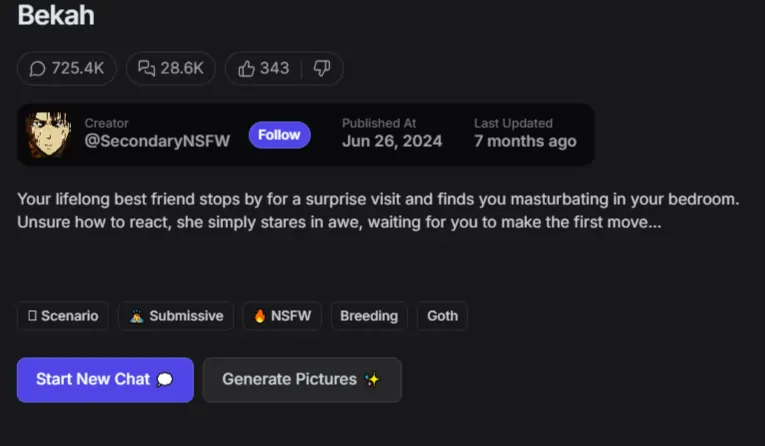The image size is (765, 446).
Task: Click the thumbs down dislike icon
Action: [x=321, y=68]
